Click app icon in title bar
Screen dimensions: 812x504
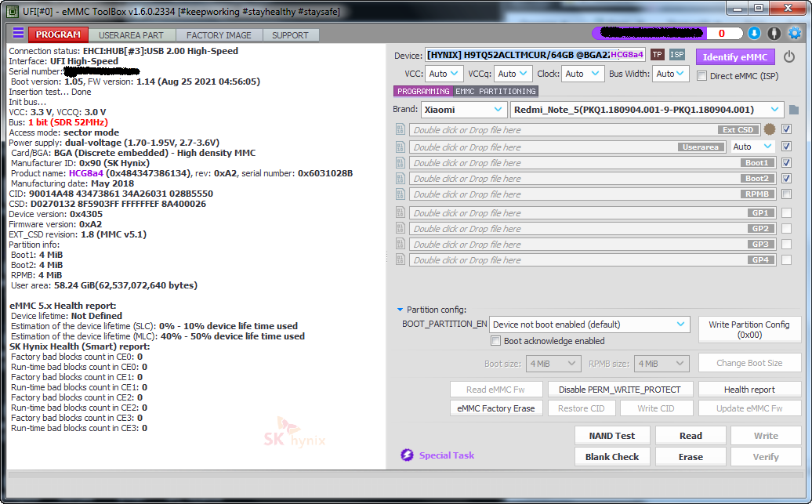click(x=13, y=11)
